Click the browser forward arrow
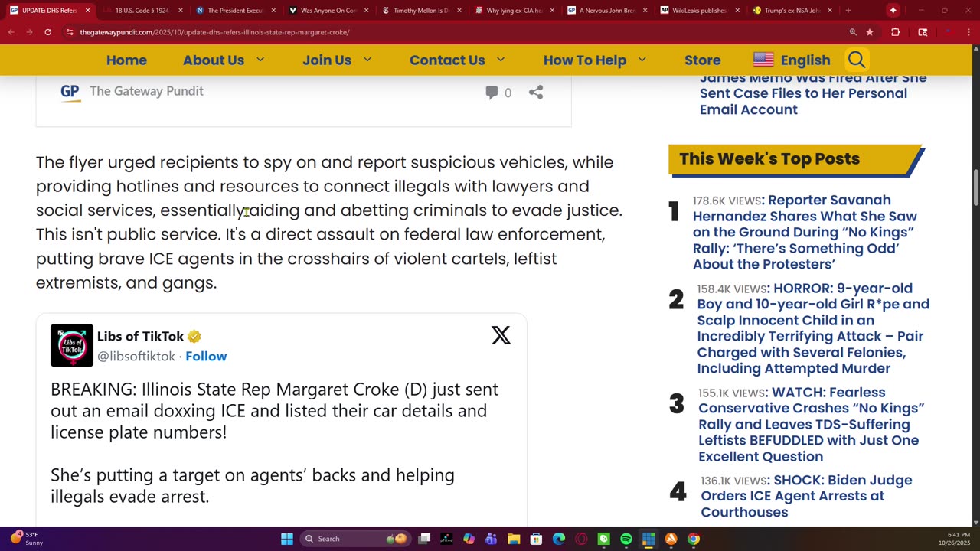The height and width of the screenshot is (551, 980). (29, 32)
